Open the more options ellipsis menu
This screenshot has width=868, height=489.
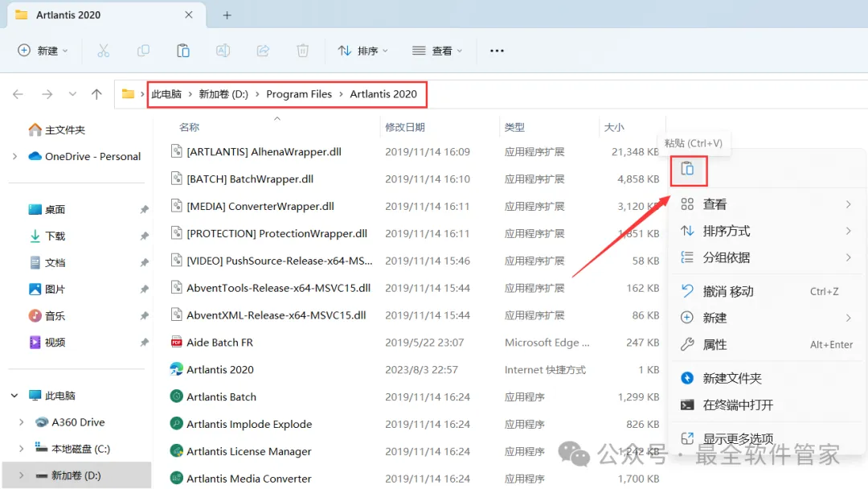(497, 51)
